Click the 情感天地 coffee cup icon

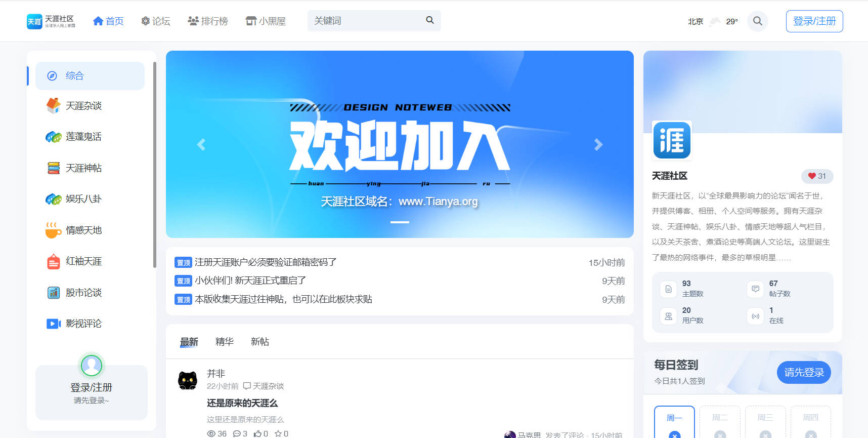pos(53,230)
